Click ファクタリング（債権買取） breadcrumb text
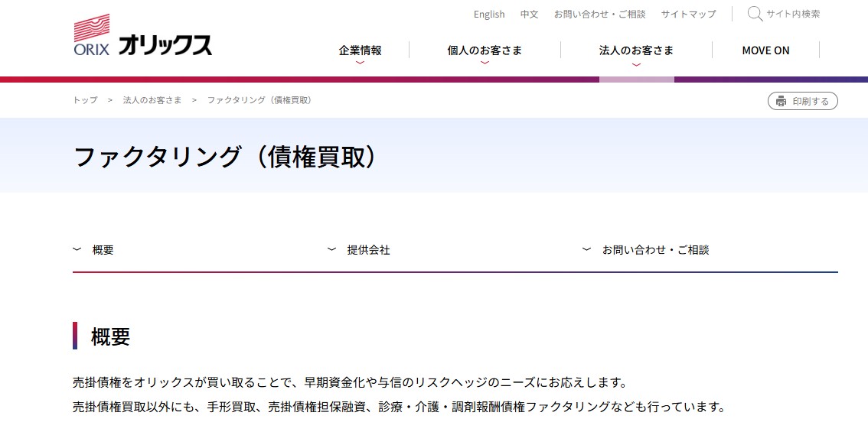The height and width of the screenshot is (432, 868). [260, 100]
